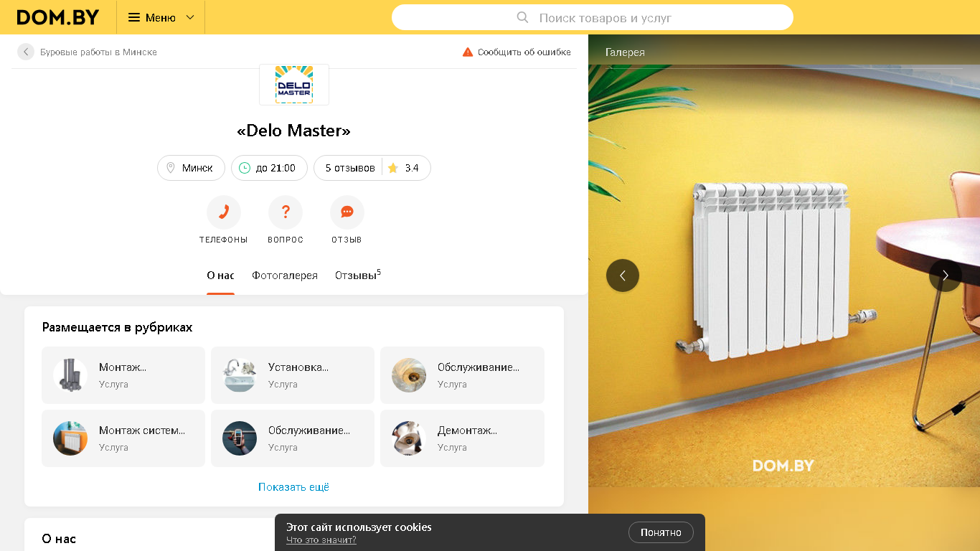Open working hours до 21:00 pill
The width and height of the screenshot is (980, 551).
click(x=269, y=168)
